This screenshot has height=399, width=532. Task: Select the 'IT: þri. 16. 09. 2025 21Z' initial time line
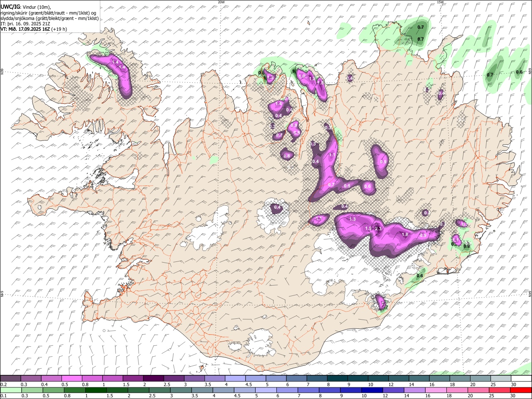pyautogui.click(x=25, y=24)
